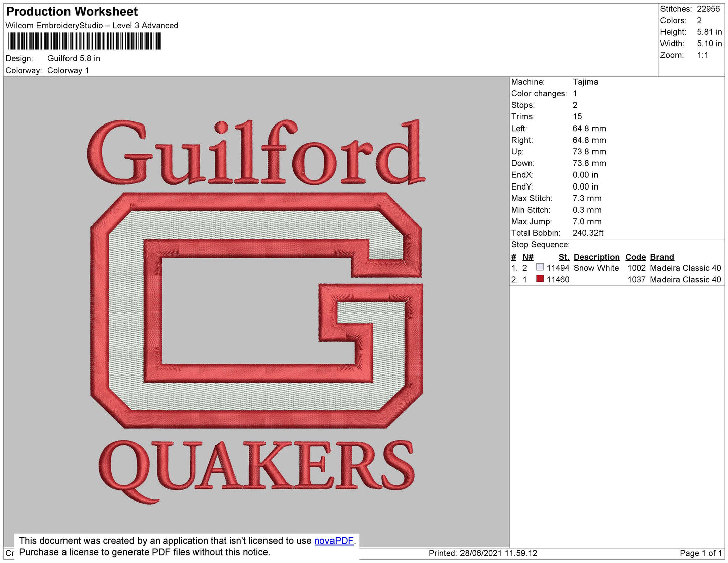Screen dimensions: 728x563
Task: Click the red 1037 thread swatch
Action: [540, 279]
